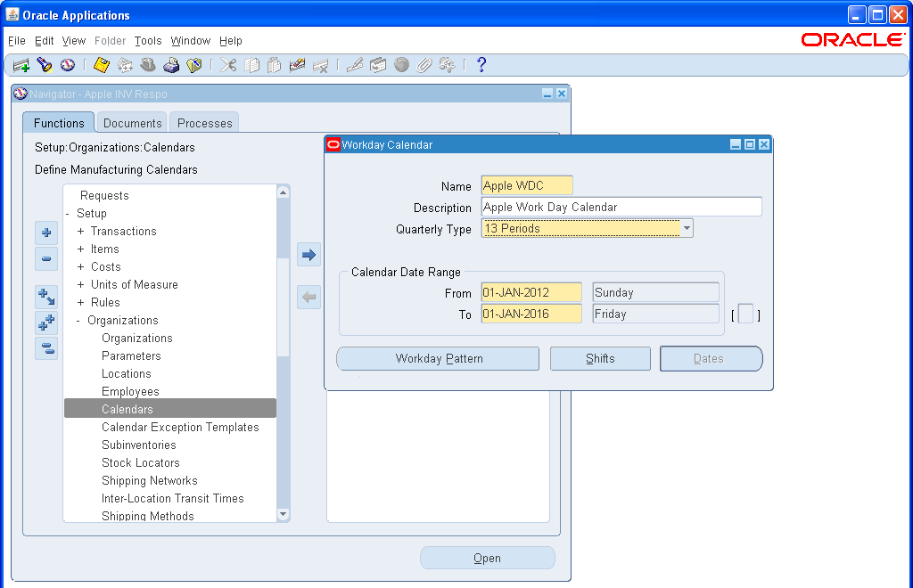Collapse all branches with the double-minus navigator icon
The width and height of the screenshot is (913, 588).
[x=46, y=347]
